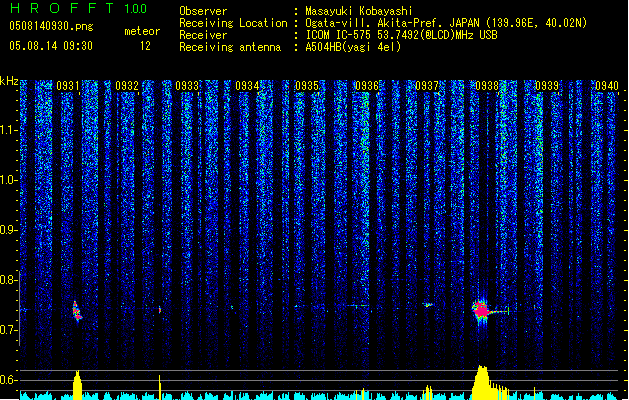Screen dimensions: 629x400
Task: Click the 1.1 kHz axis label
Action: point(8,130)
